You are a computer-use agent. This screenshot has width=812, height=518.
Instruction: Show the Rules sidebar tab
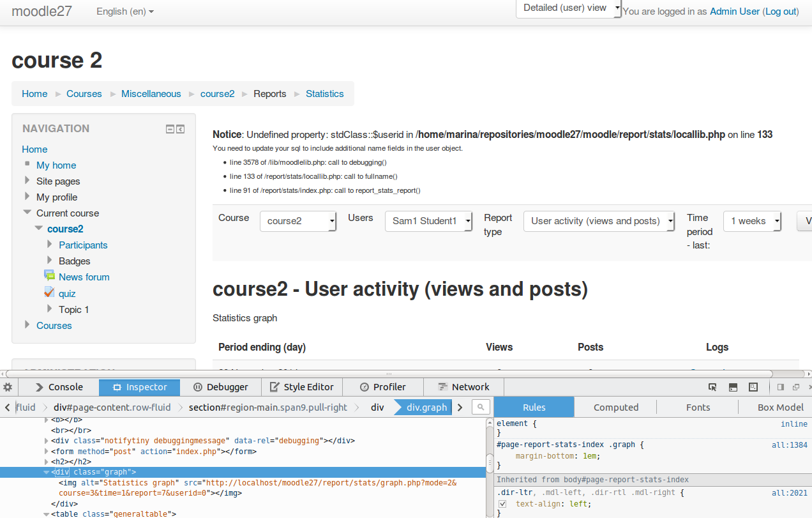534,408
